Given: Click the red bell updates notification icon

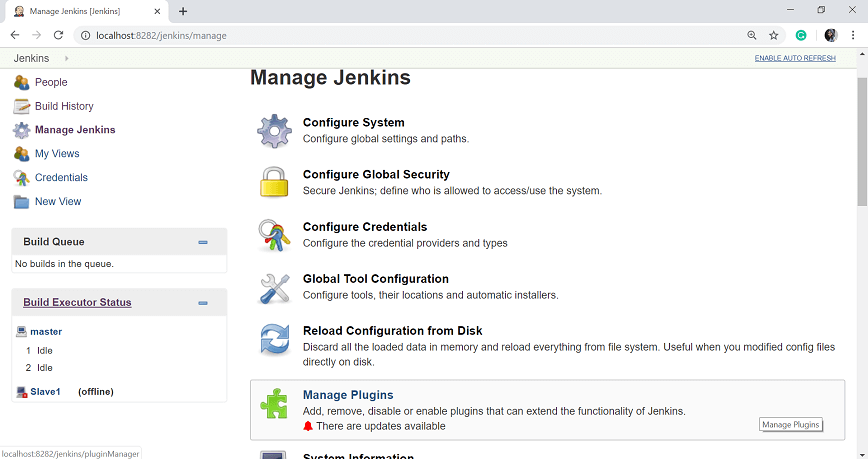Looking at the screenshot, I should click(308, 426).
